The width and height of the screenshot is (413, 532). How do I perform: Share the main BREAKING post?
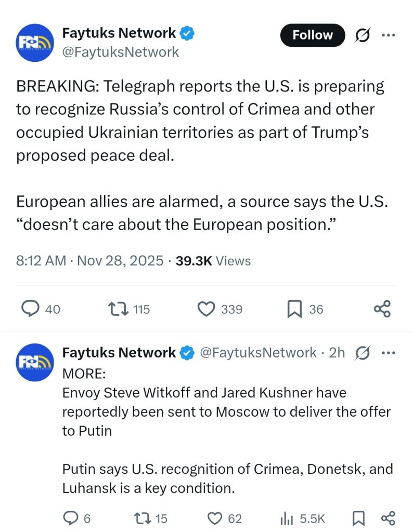coord(382,309)
